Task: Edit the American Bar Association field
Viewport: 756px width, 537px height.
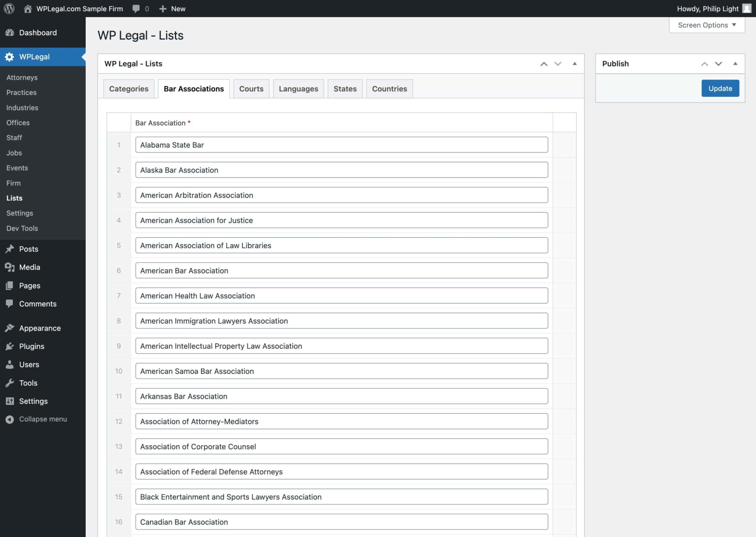Action: 341,270
